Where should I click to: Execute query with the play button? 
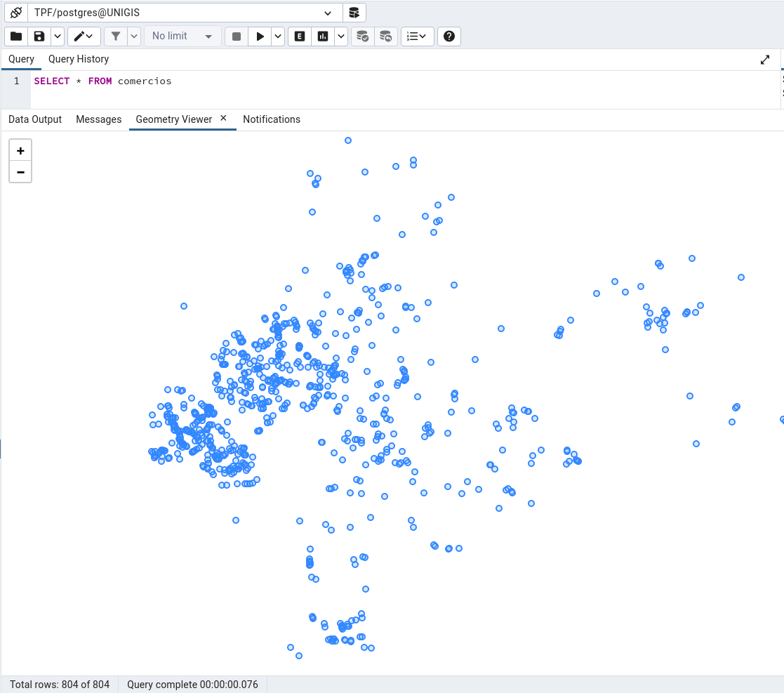pos(260,36)
